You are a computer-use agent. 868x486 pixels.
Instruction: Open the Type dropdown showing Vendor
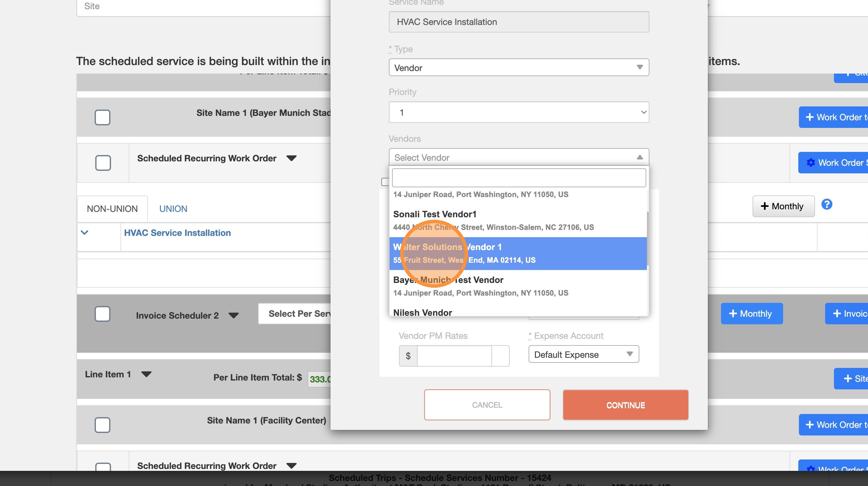point(519,68)
